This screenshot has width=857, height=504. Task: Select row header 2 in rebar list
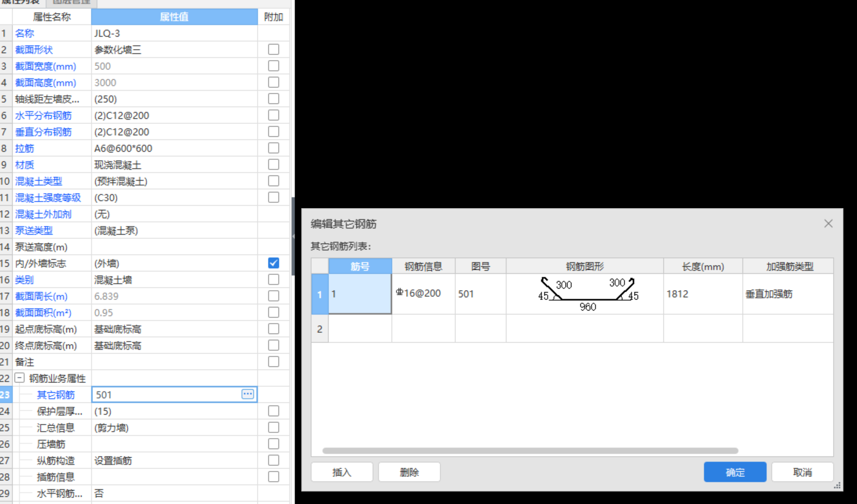click(320, 329)
